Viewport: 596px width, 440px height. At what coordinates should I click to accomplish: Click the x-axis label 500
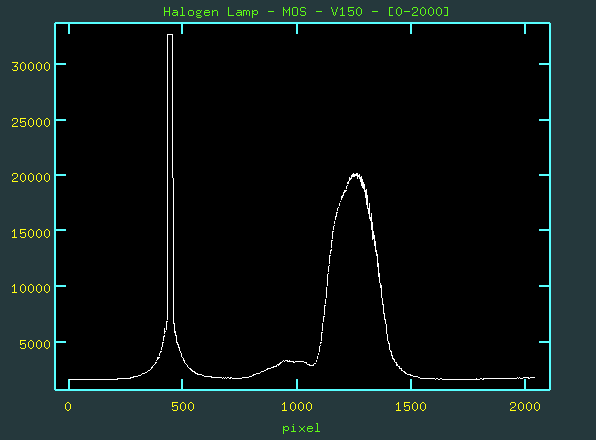(x=182, y=407)
